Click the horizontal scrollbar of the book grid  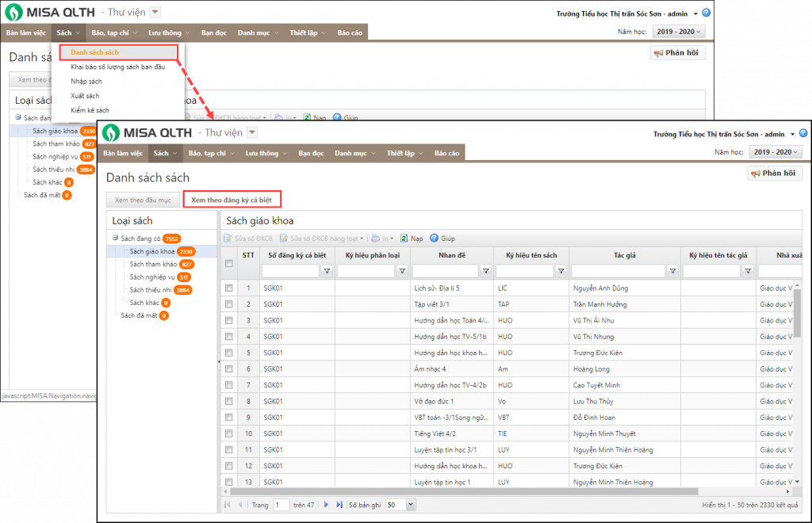(x=476, y=491)
